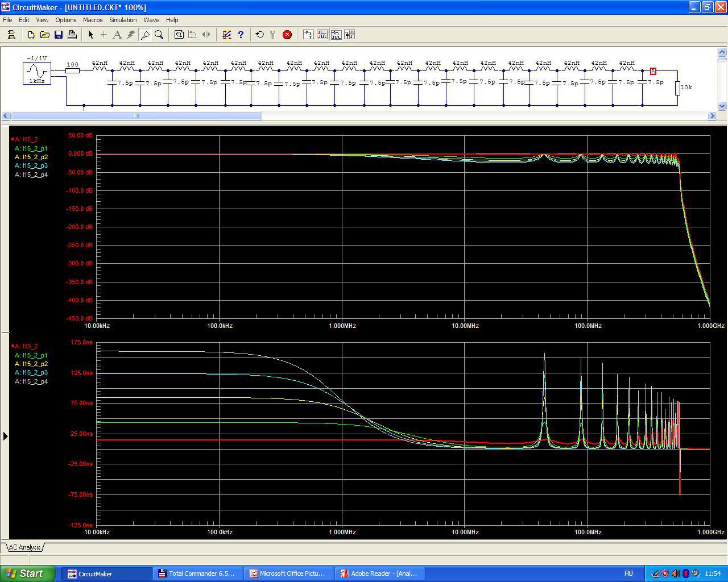Click the black triangle marker on left edge
This screenshot has width=728, height=582.
(6, 436)
